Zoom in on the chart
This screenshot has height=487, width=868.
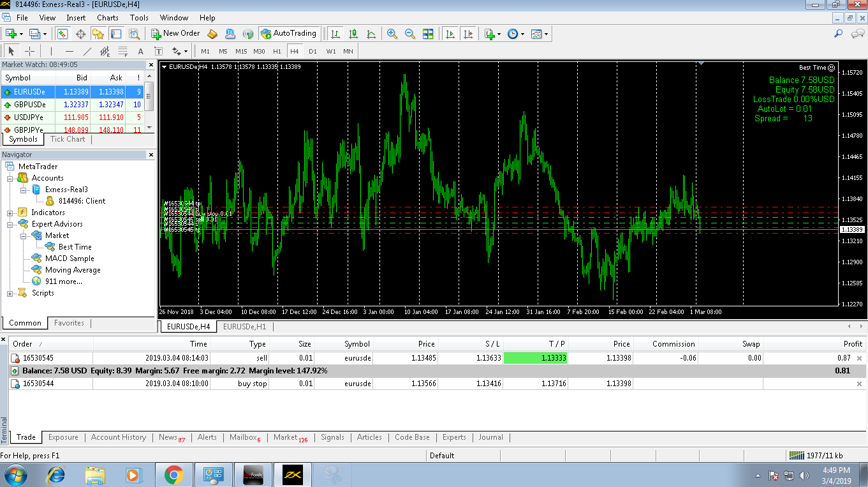point(392,34)
